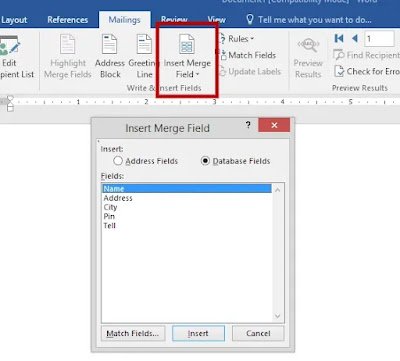Select the City field in the list

point(187,207)
